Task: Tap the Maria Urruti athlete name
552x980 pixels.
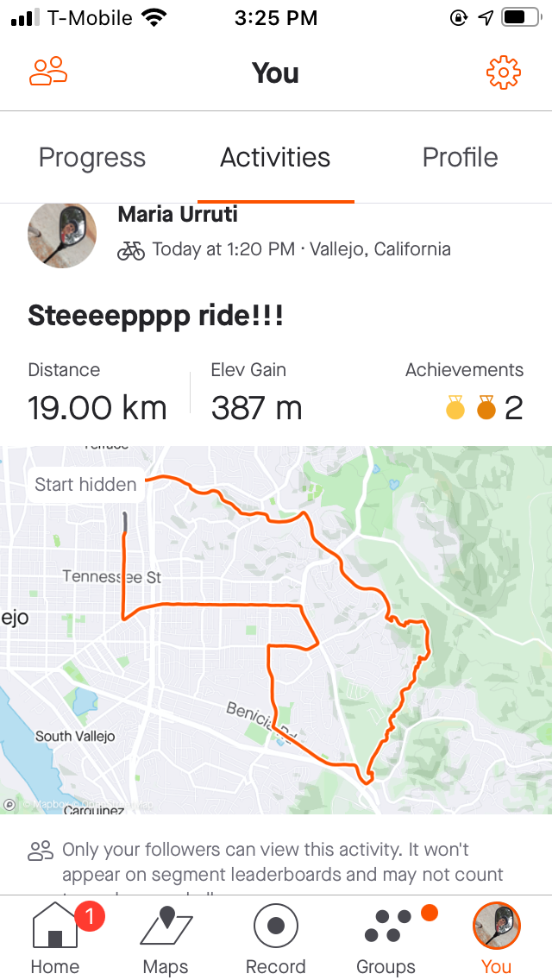Action: [178, 214]
